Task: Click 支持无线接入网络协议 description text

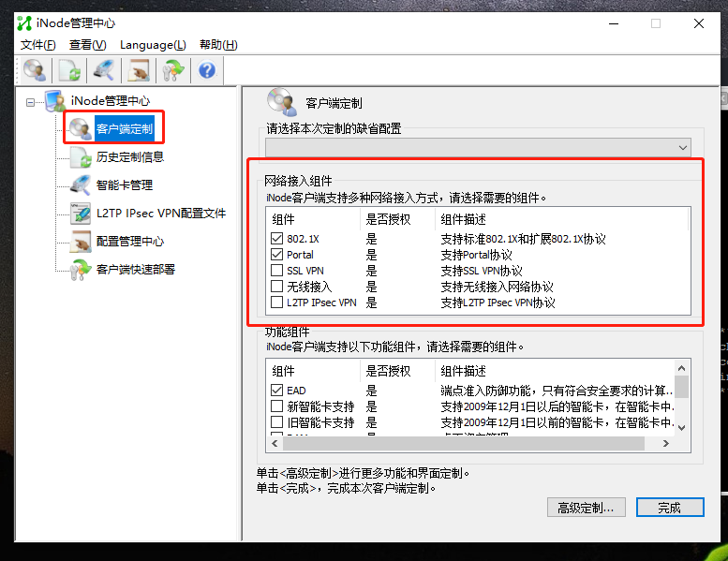Action: (497, 287)
